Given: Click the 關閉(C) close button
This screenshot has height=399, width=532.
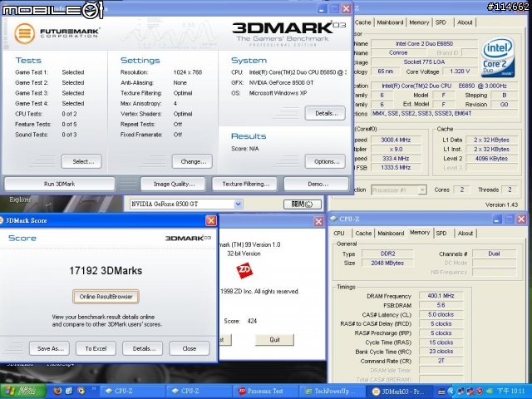Looking at the screenshot, I should (x=302, y=204).
